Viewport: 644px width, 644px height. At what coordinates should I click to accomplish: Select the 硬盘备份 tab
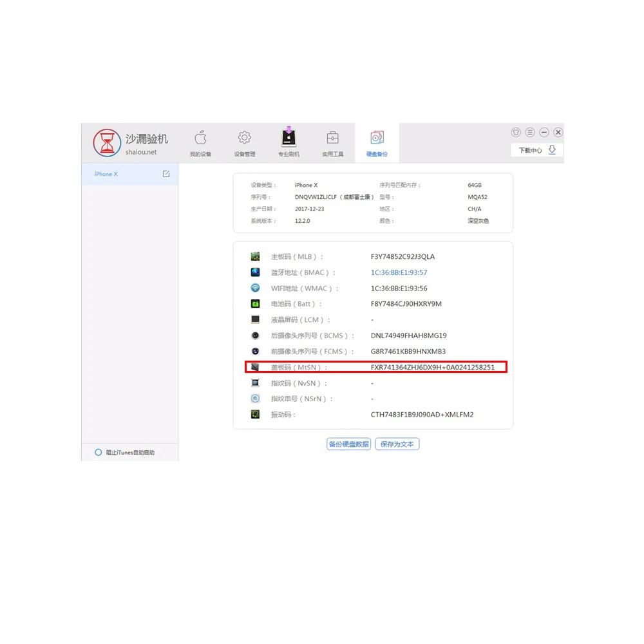[377, 144]
